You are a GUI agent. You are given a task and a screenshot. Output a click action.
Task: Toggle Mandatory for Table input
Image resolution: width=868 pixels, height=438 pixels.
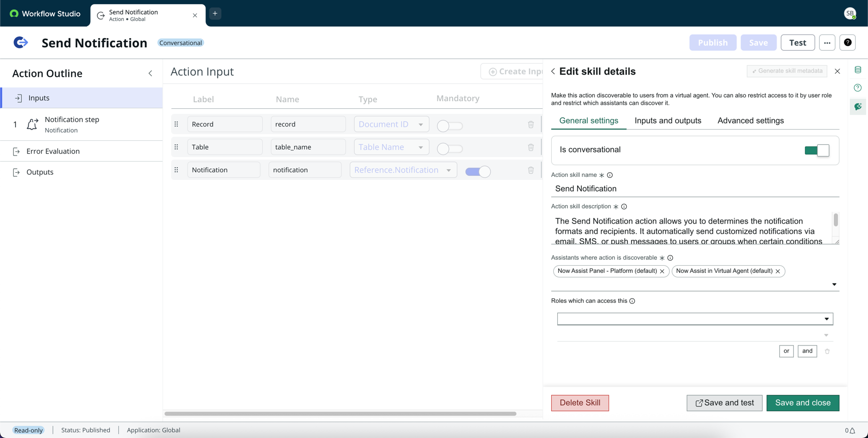click(450, 148)
